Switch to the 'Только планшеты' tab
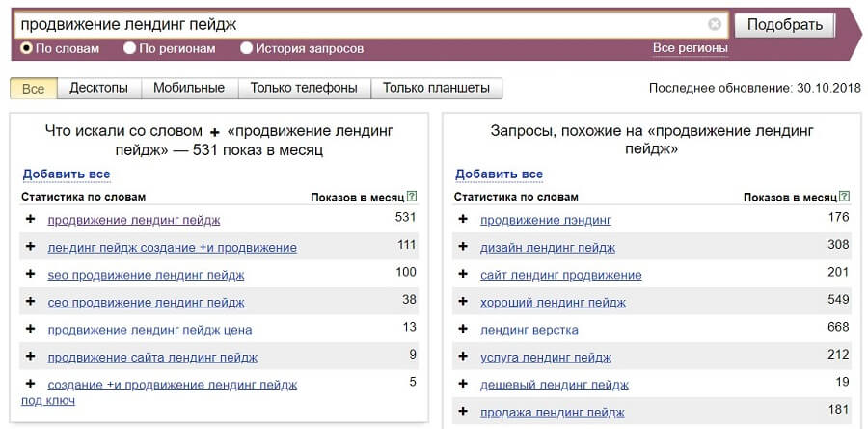 coord(436,88)
